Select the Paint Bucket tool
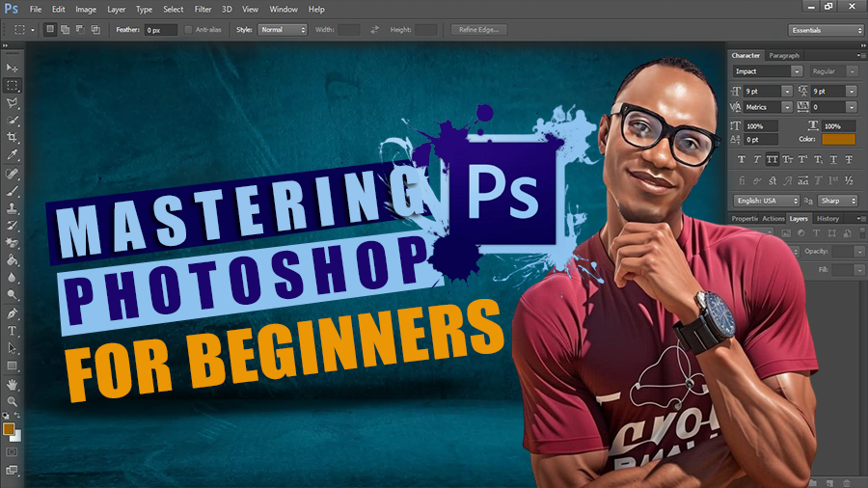 click(12, 260)
